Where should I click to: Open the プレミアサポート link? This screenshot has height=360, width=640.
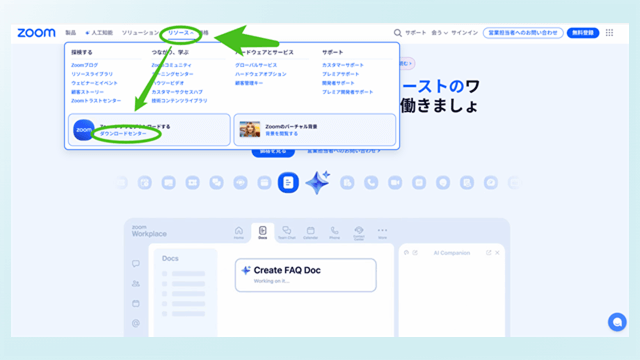340,74
